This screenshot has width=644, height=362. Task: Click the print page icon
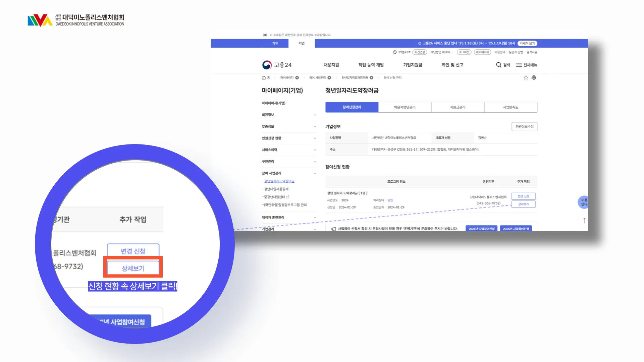tap(534, 78)
